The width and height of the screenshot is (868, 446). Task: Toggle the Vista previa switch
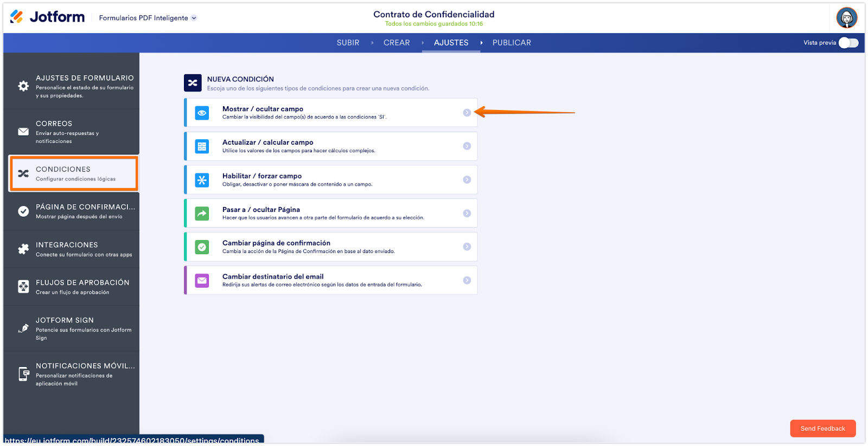click(x=848, y=43)
